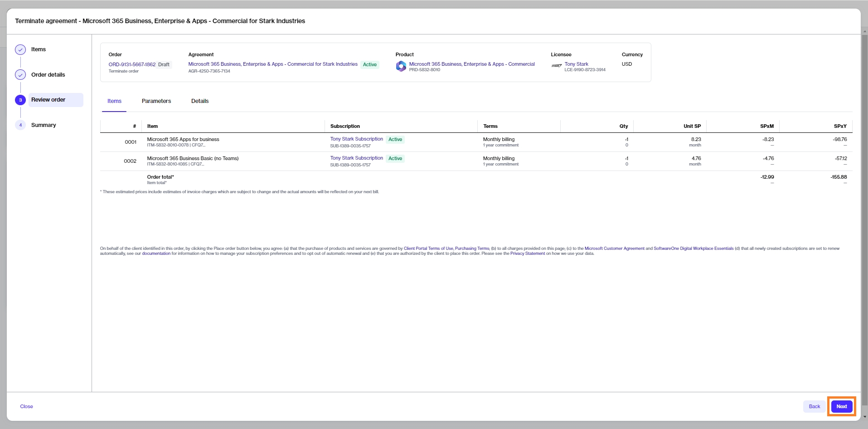Open the Tony Stark licensee link

576,64
